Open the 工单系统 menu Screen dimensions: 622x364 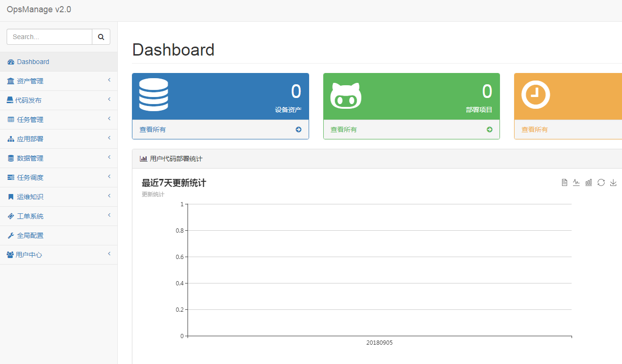coord(58,216)
